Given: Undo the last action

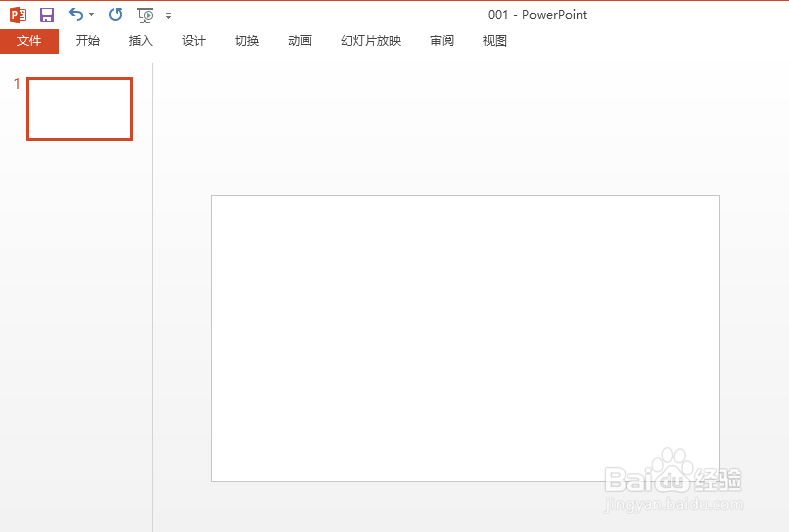Looking at the screenshot, I should coord(76,15).
